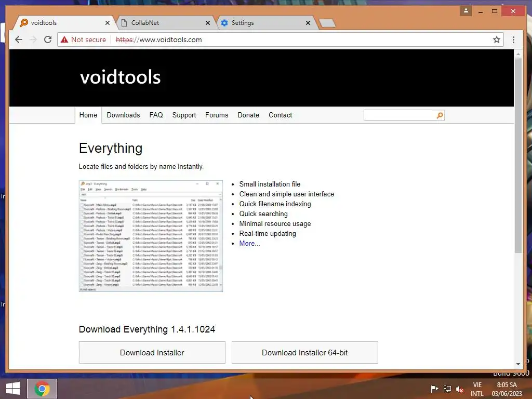Open the Downloads navigation item
This screenshot has width=532, height=399.
click(123, 115)
